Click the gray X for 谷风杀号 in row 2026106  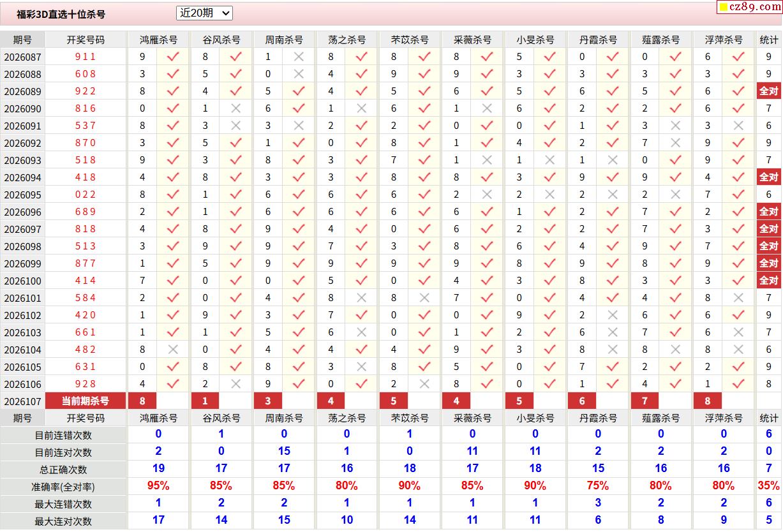235,384
